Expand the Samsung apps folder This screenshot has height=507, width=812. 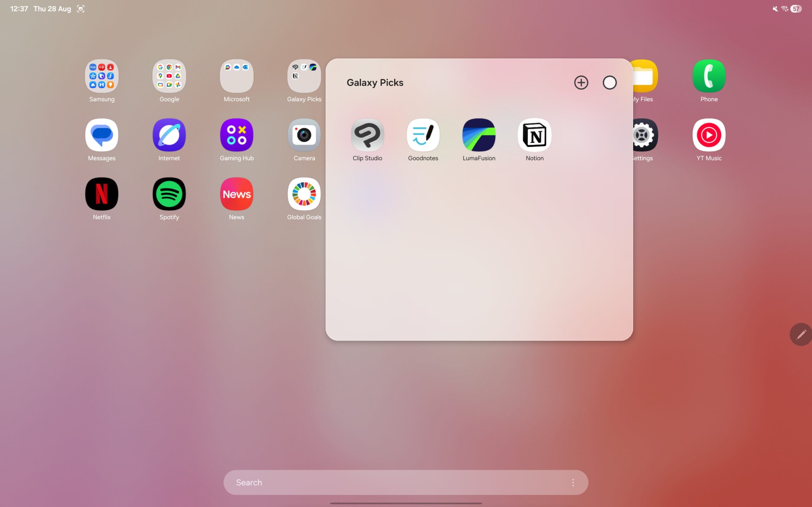pos(101,76)
